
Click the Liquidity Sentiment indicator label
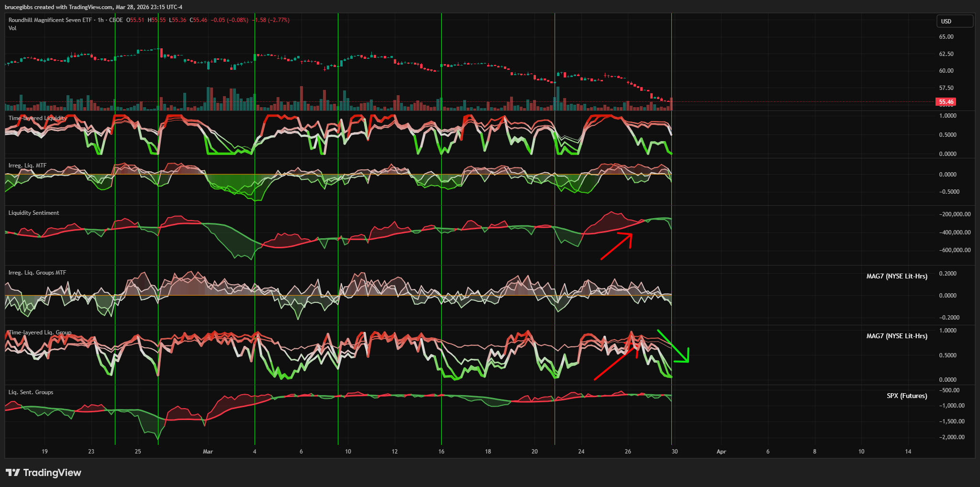33,213
